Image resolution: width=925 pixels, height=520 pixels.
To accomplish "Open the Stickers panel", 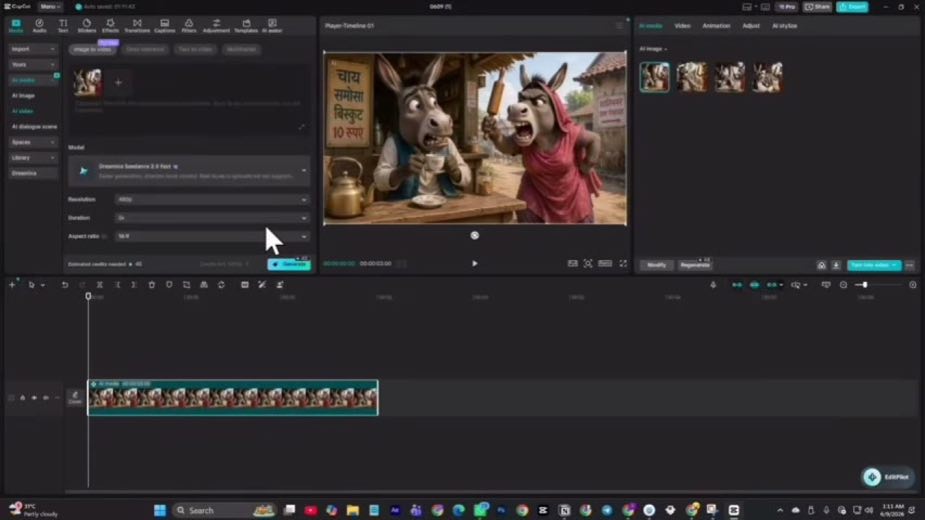I will pos(86,25).
